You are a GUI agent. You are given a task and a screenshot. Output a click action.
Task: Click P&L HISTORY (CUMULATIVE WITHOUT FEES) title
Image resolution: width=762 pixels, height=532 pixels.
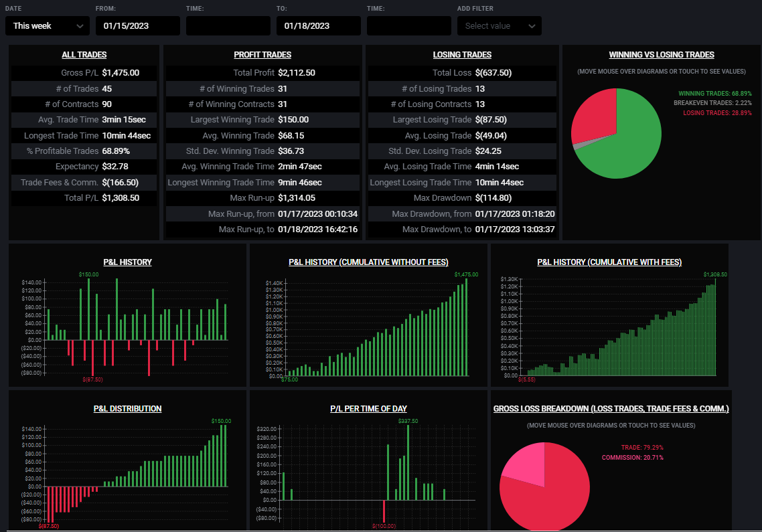coord(368,262)
